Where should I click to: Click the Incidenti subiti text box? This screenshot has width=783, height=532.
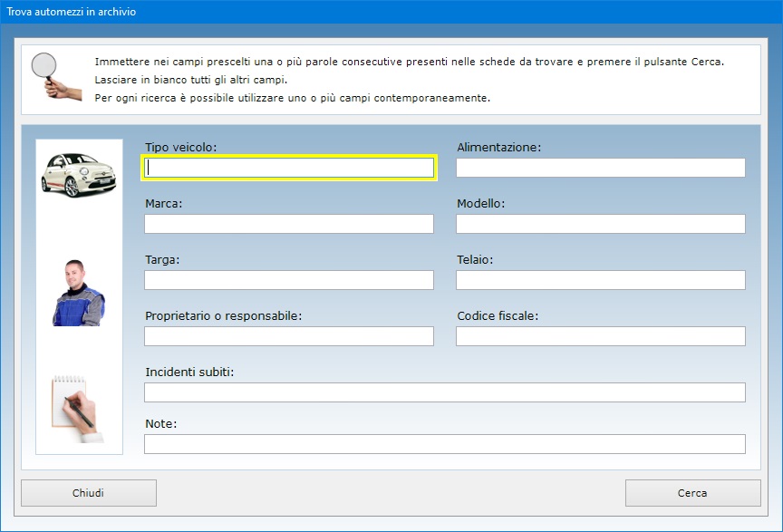coord(445,392)
